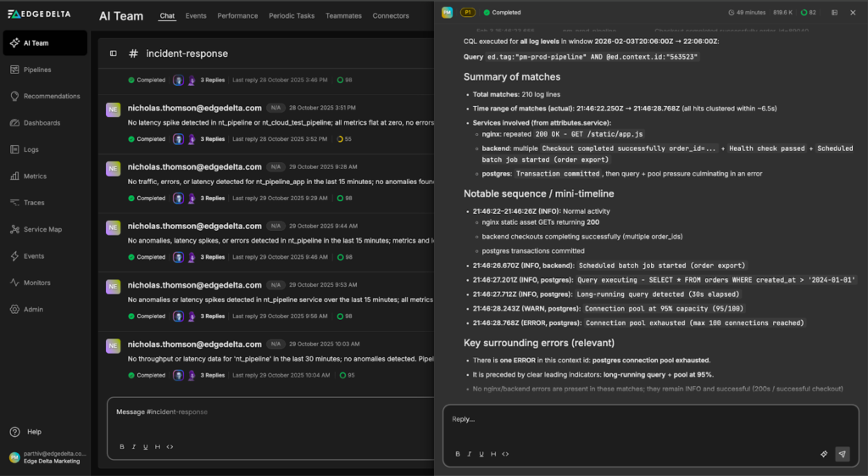Click the P1 priority badge
Screen dimensions: 868x476
[467, 13]
